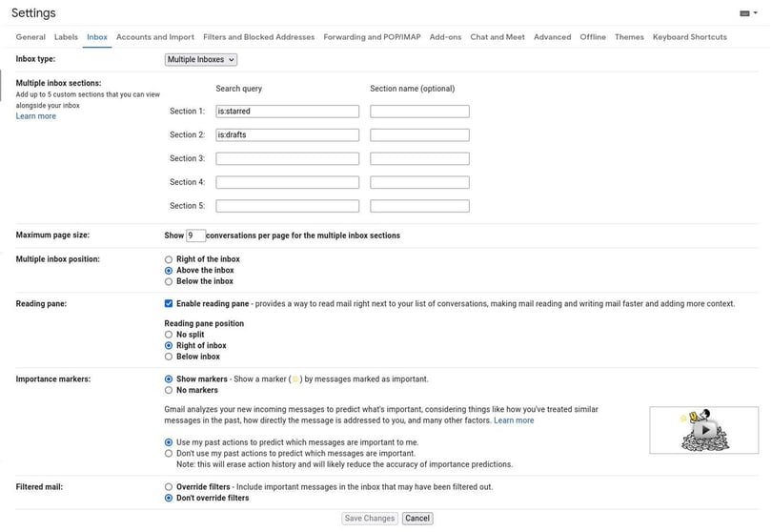
Task: Select the Inbox tab
Action: pyautogui.click(x=97, y=37)
